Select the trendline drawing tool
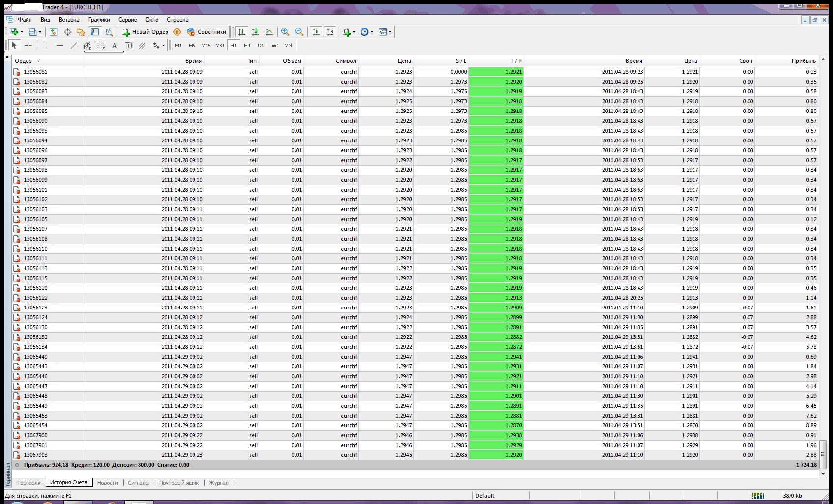The height and width of the screenshot is (504, 833). click(74, 45)
